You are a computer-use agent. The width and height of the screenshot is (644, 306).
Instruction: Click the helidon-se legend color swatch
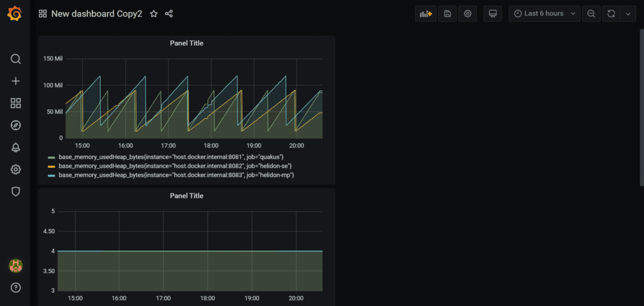(x=52, y=166)
